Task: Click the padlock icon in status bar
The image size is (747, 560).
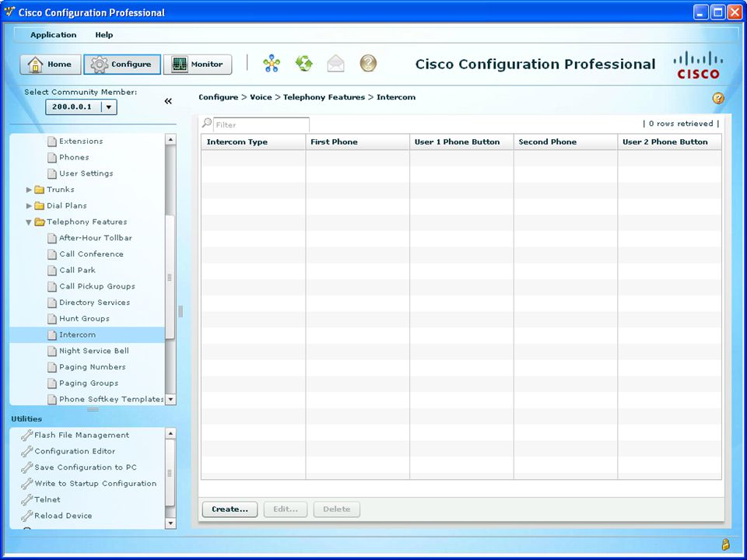Action: pos(725,544)
